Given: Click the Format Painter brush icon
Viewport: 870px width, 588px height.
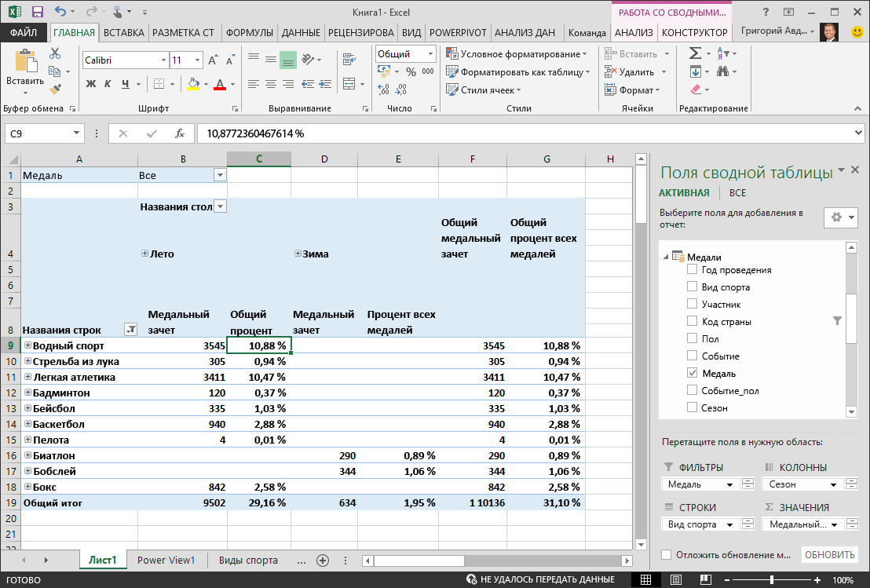Looking at the screenshot, I should click(55, 89).
